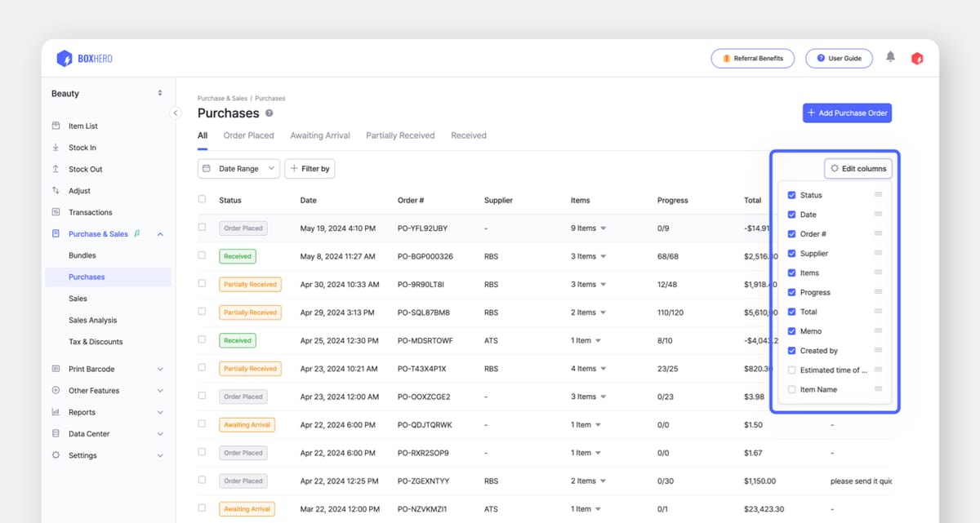Click the BoxHero logo icon

point(65,59)
